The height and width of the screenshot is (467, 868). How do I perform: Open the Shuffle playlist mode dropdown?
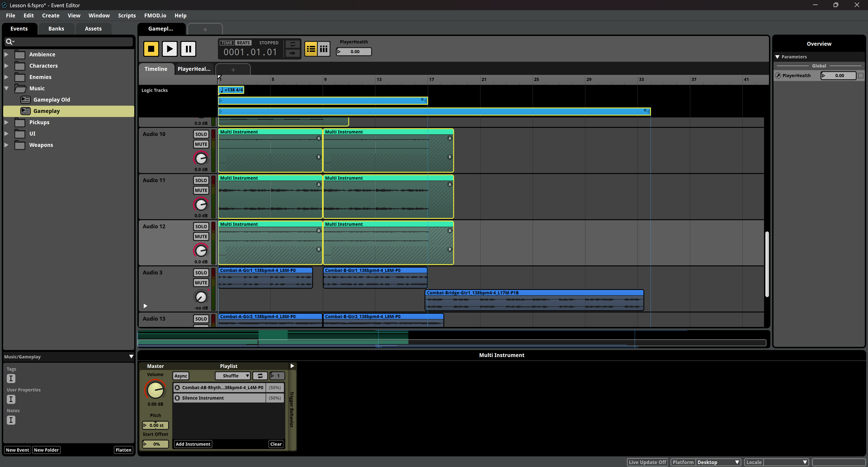pos(233,376)
